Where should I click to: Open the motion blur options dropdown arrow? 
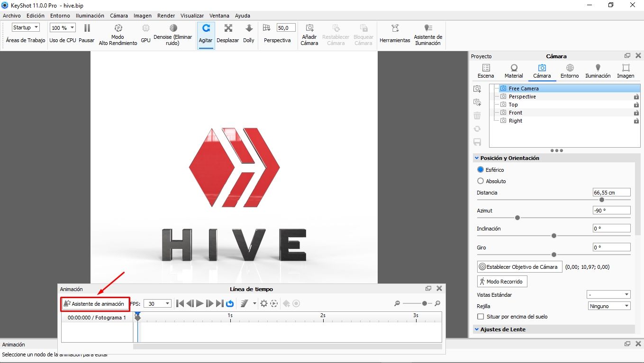click(254, 303)
